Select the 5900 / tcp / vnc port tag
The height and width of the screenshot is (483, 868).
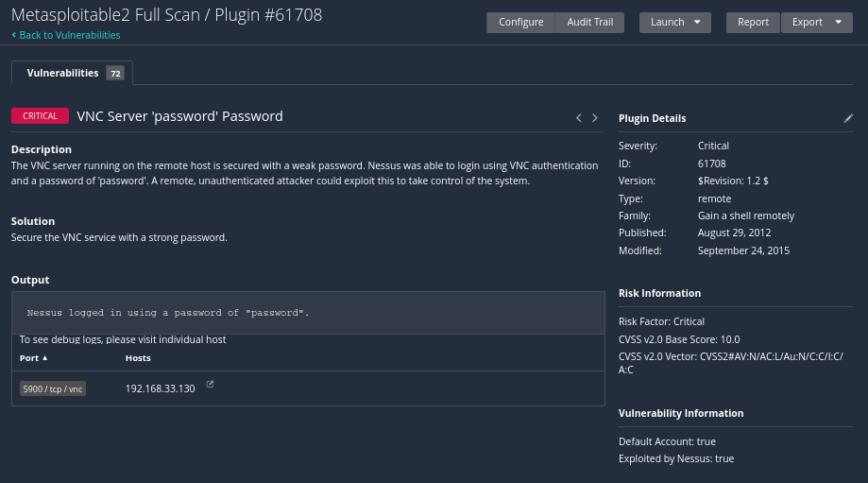click(x=53, y=388)
